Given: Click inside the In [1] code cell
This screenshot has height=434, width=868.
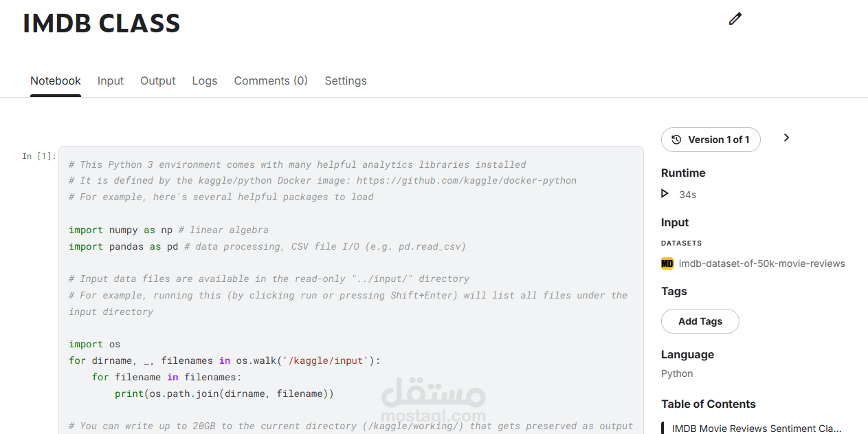Looking at the screenshot, I should pos(351,290).
